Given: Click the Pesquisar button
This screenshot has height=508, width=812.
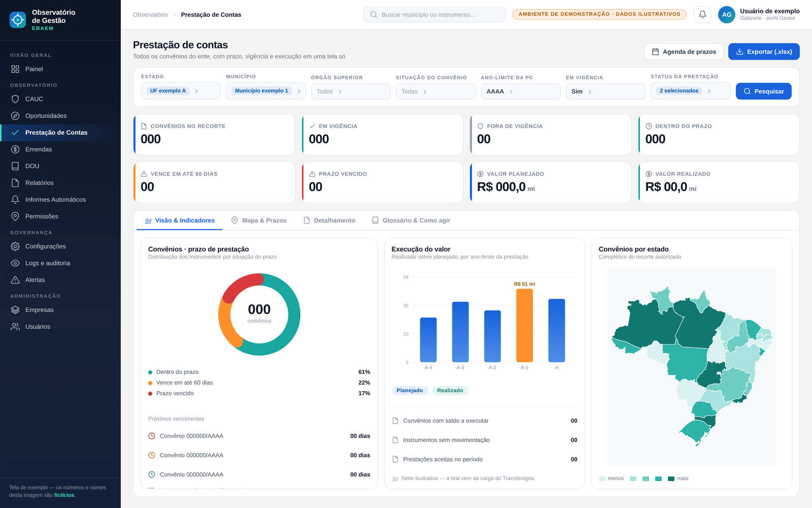Looking at the screenshot, I should pyautogui.click(x=764, y=91).
